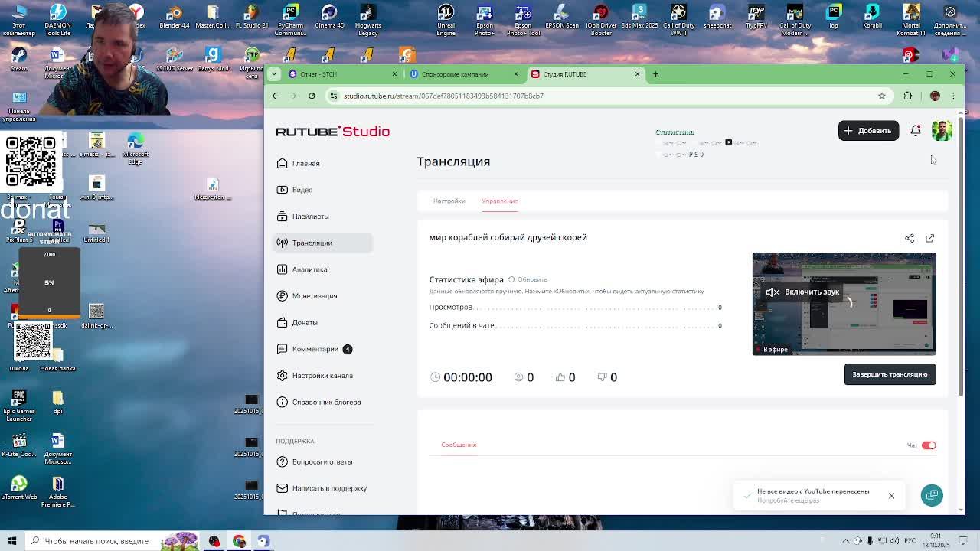Open Adobe Premiere Pro desktop shortcut
This screenshot has width=980, height=551.
(x=57, y=491)
